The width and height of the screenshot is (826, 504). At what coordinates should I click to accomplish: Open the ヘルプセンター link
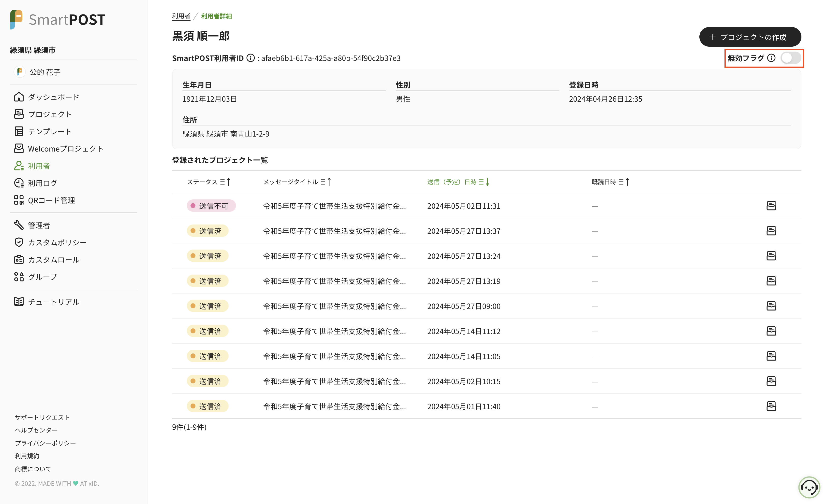[36, 430]
